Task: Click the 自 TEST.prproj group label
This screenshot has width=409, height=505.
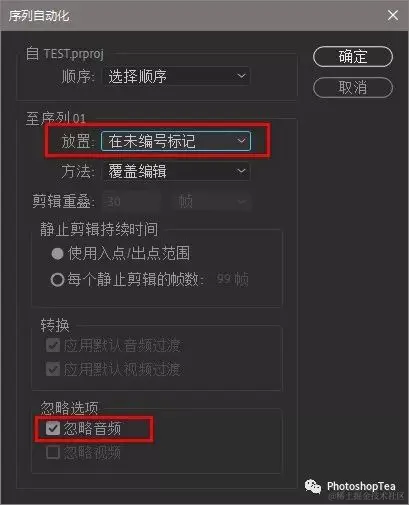Action: [x=65, y=54]
